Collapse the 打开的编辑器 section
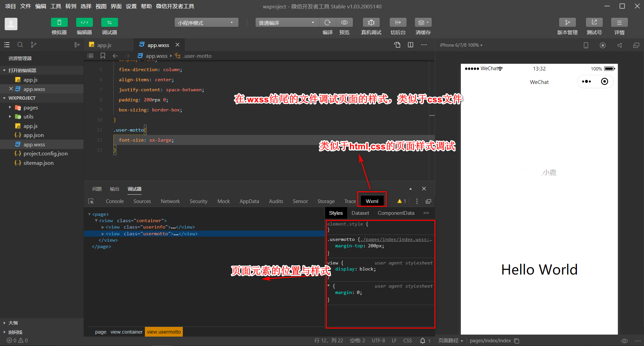 [4, 70]
